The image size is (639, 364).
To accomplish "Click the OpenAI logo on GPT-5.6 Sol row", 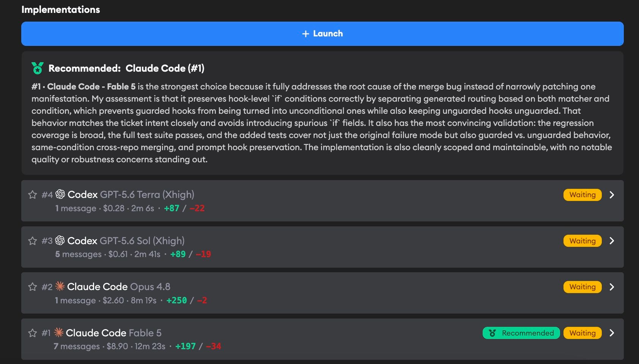I will 60,240.
